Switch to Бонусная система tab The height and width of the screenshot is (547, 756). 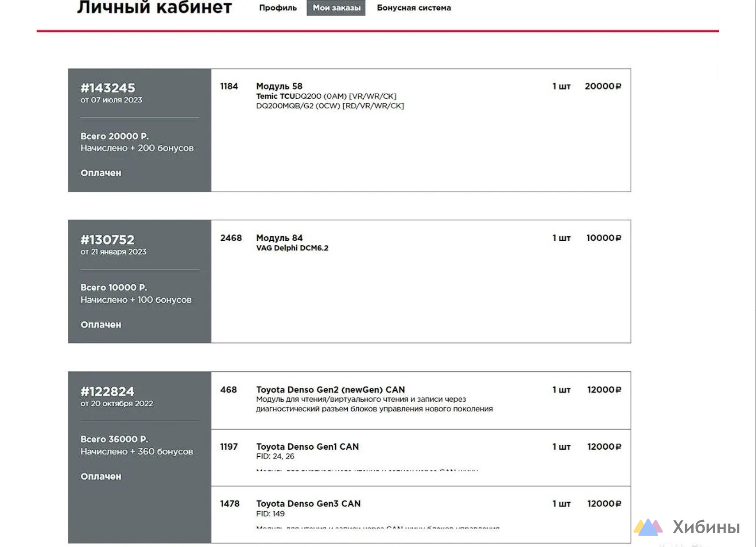point(414,8)
